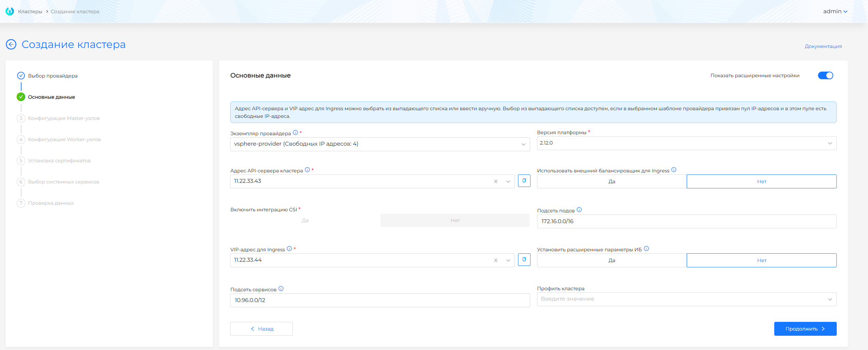
Task: Select Да for external Ingress balancer
Action: tap(611, 181)
